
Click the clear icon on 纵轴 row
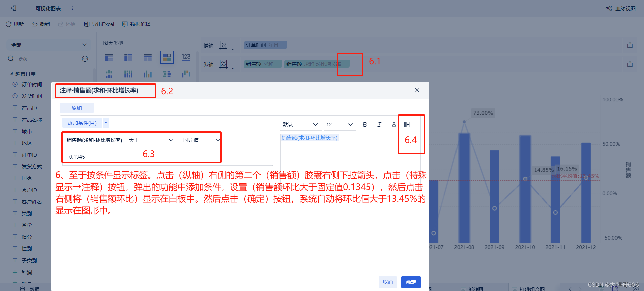point(630,64)
